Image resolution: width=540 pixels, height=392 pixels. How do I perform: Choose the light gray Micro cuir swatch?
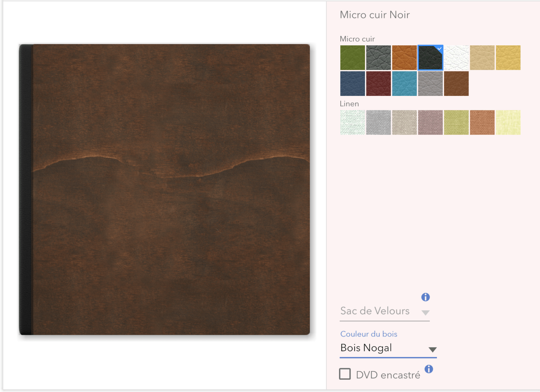coord(430,84)
